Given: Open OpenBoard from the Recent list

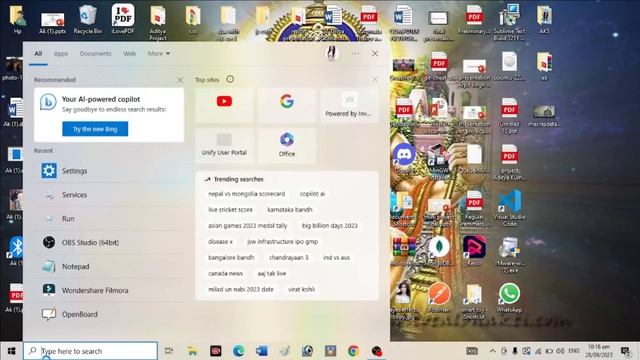Looking at the screenshot, I should point(109,314).
